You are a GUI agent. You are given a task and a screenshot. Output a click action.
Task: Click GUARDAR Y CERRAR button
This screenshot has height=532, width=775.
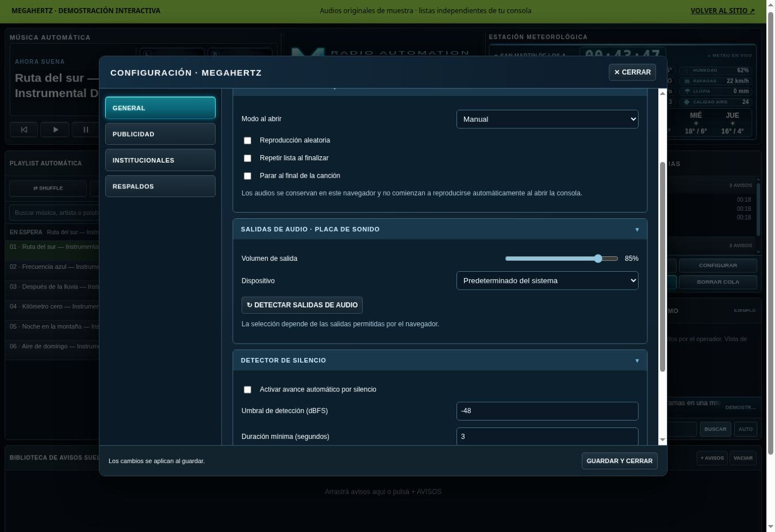click(619, 461)
